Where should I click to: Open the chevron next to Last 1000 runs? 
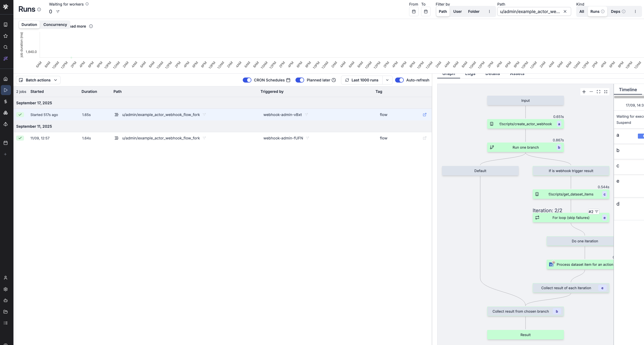coord(387,80)
